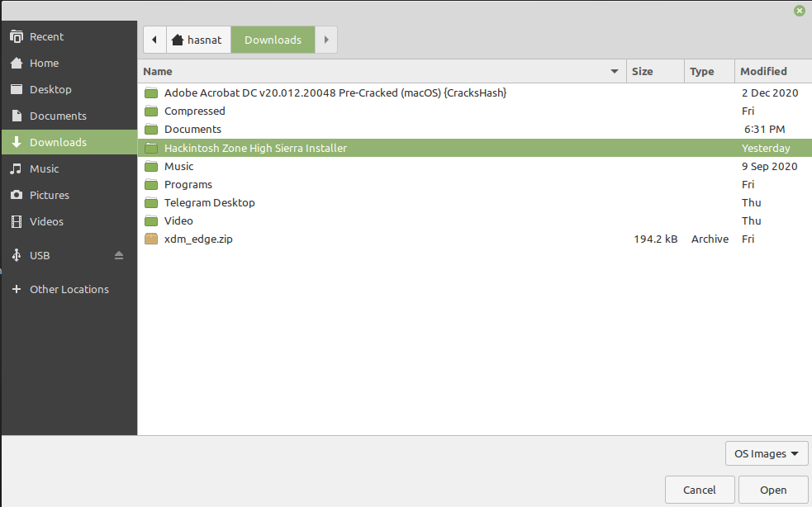This screenshot has width=812, height=507.
Task: Click Telegram Desktop folder icon
Action: click(x=151, y=202)
